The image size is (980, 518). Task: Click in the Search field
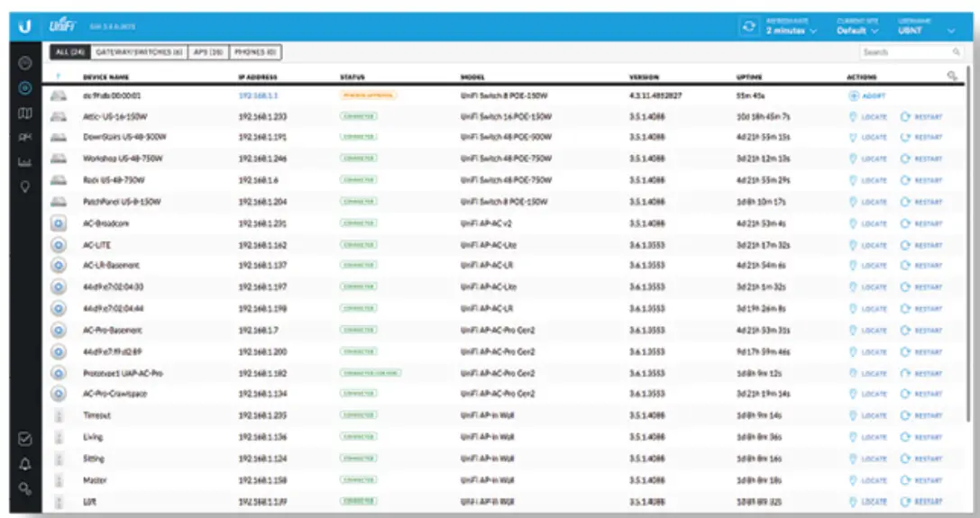(x=911, y=52)
